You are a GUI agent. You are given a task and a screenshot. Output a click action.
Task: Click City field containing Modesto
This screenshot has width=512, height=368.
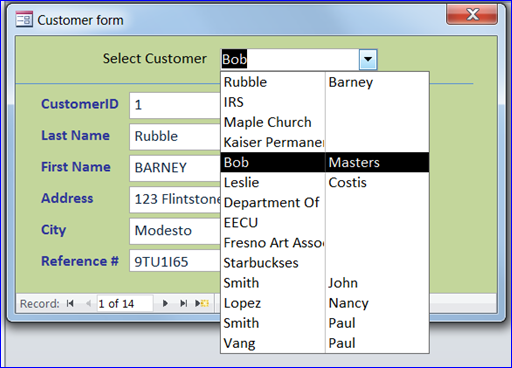[x=175, y=231]
